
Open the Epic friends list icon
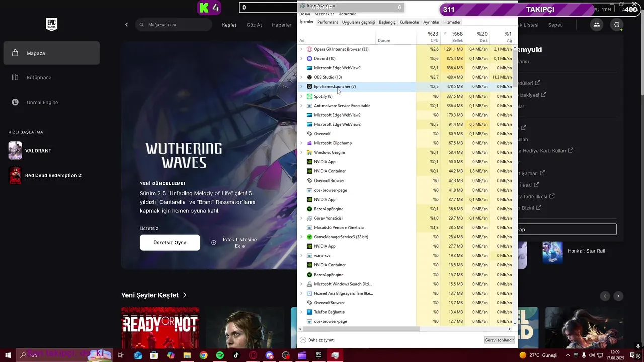pyautogui.click(x=597, y=25)
